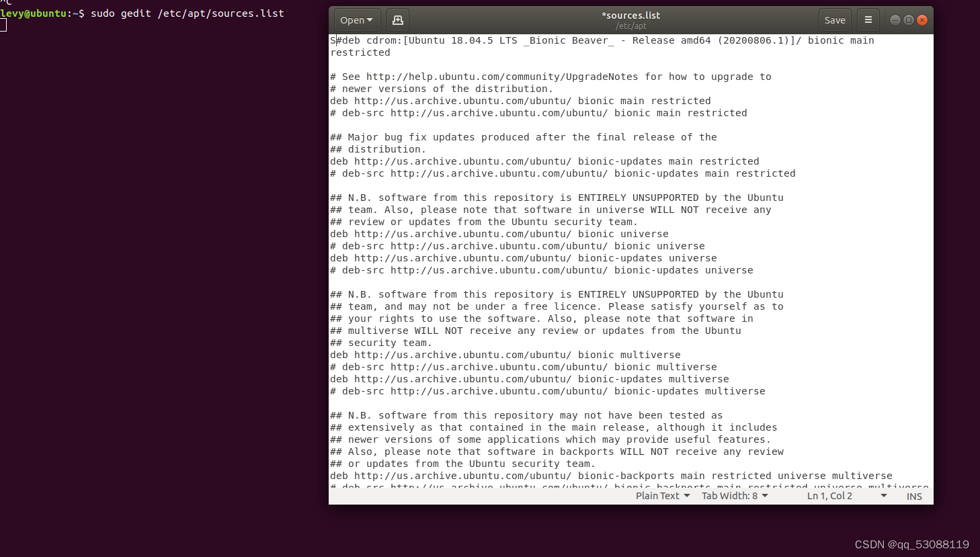Maximize the gedit window
This screenshot has height=557, width=980.
908,20
